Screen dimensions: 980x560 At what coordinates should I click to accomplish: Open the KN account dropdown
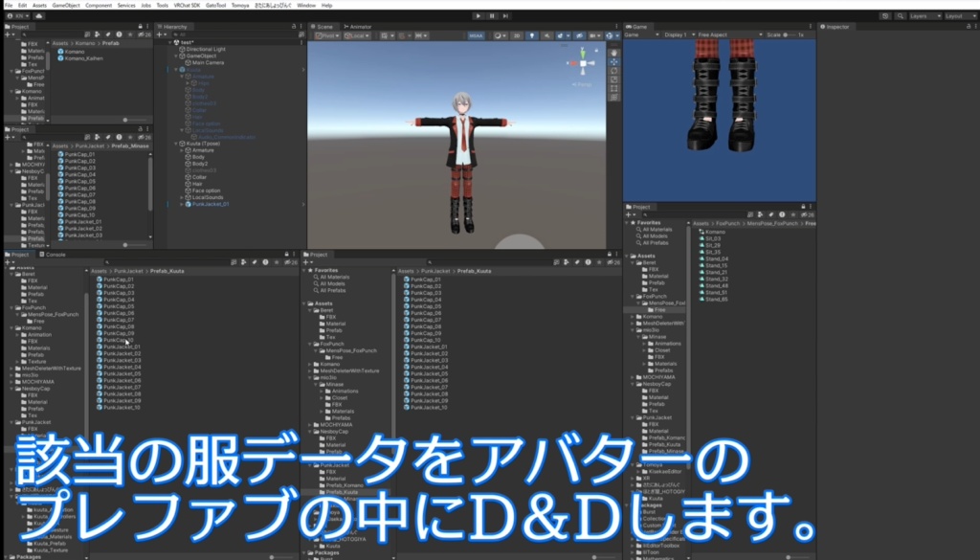[x=17, y=15]
